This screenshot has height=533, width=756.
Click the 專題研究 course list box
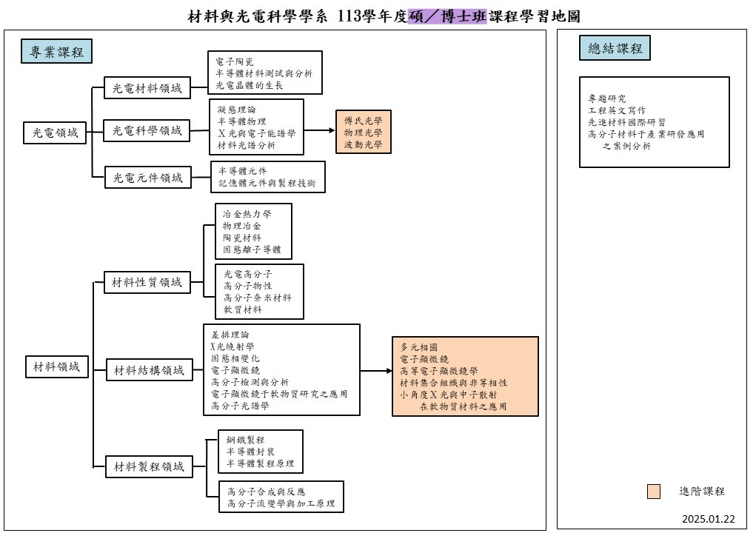654,122
